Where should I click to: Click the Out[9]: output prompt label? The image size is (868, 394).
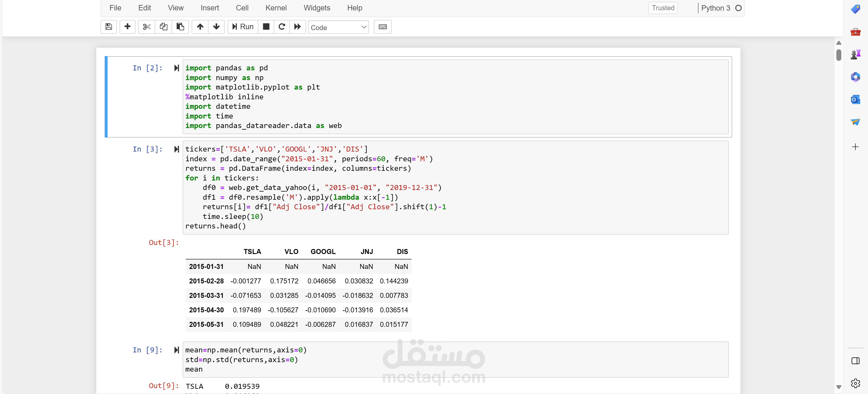[164, 386]
